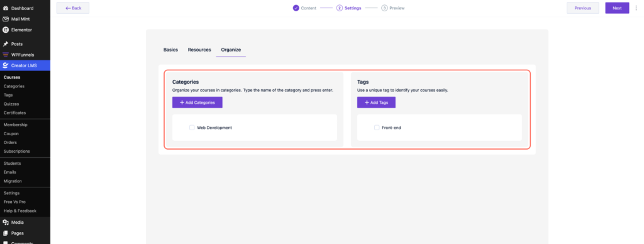Click the Categories section heading
Viewport: 644px width, 244px height.
tap(186, 82)
